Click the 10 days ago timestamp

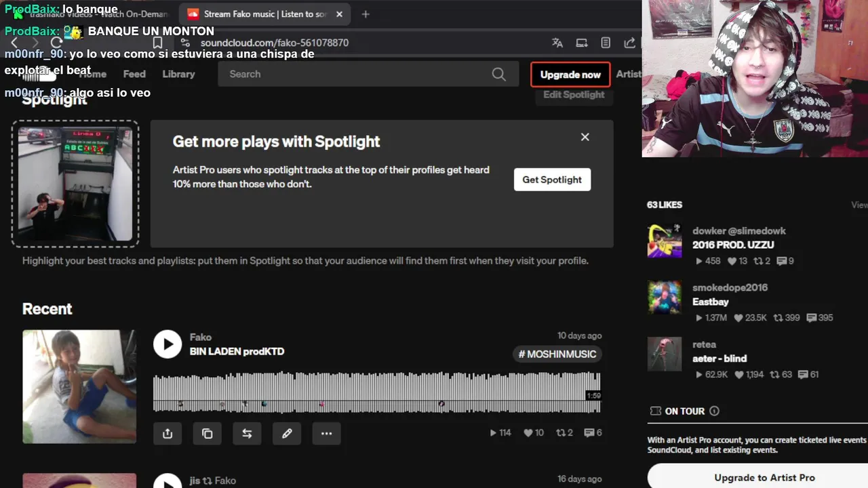(579, 335)
